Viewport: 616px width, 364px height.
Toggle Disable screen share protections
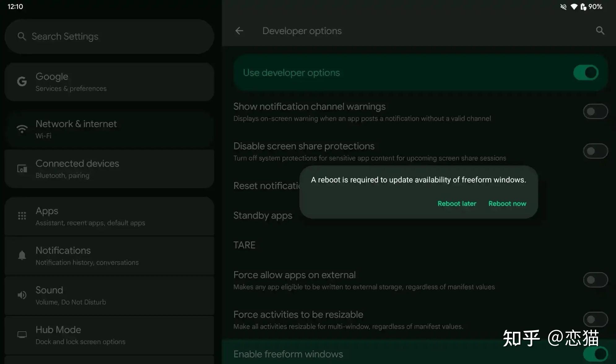596,151
